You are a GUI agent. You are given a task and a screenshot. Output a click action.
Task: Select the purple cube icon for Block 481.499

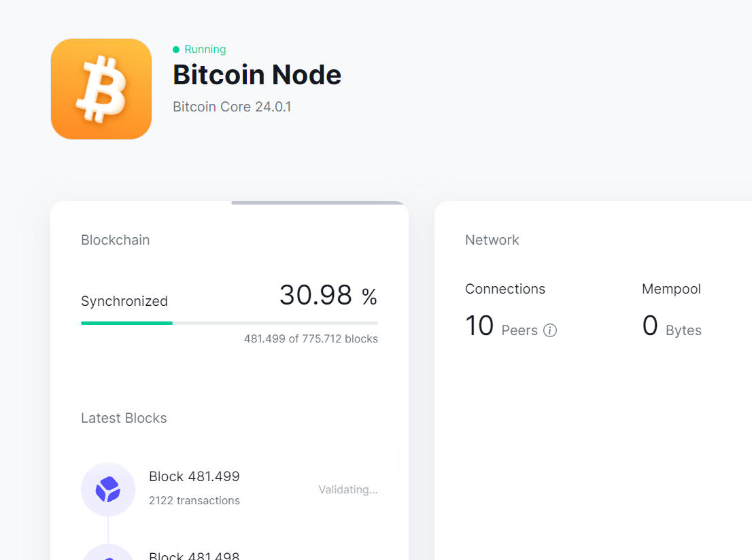[107, 489]
